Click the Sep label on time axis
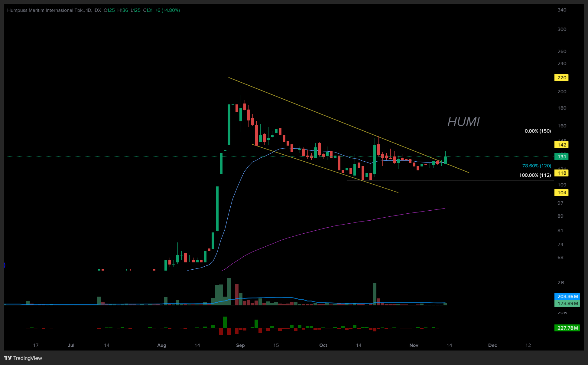588x365 pixels. point(240,345)
